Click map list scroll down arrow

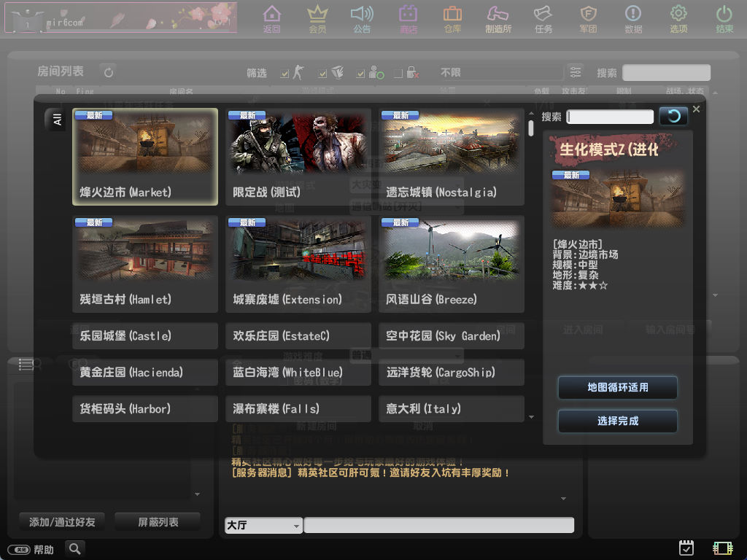(x=531, y=417)
